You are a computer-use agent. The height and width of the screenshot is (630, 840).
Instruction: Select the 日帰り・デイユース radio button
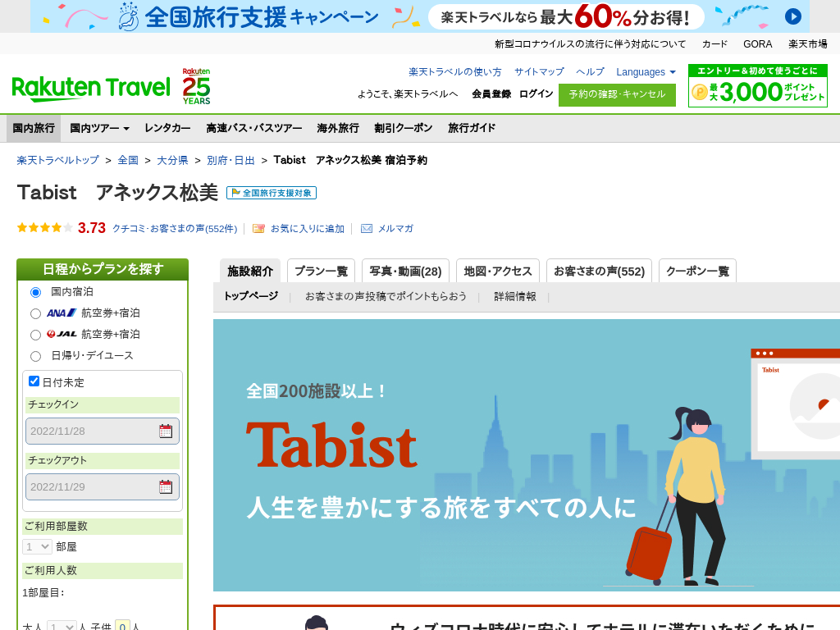(35, 356)
